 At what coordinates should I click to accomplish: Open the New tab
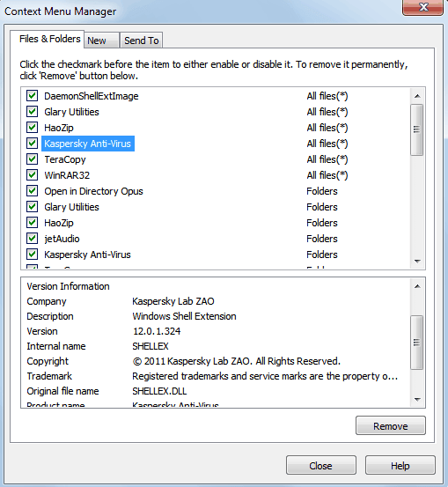point(101,41)
